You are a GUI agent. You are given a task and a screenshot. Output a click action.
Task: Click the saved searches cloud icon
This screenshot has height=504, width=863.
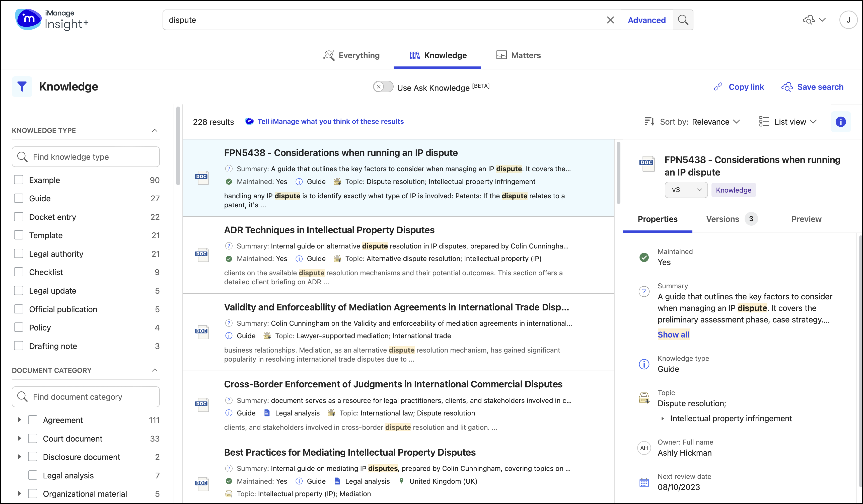[809, 20]
